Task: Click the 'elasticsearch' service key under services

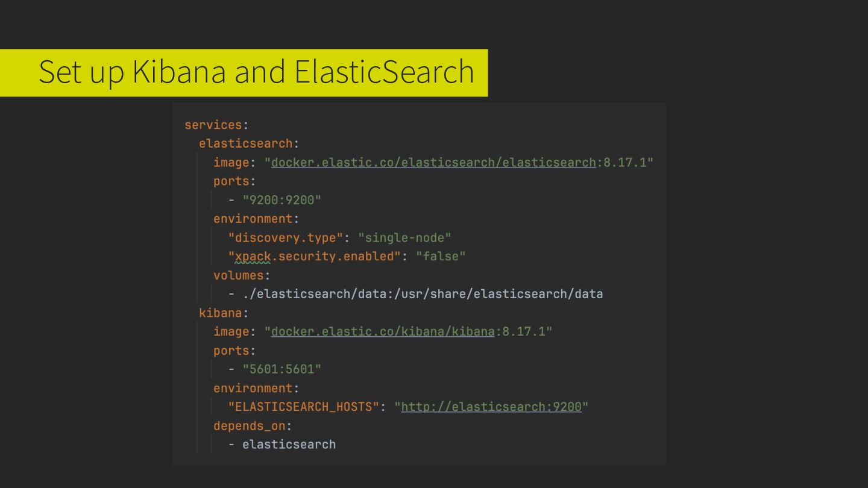Action: click(x=246, y=143)
